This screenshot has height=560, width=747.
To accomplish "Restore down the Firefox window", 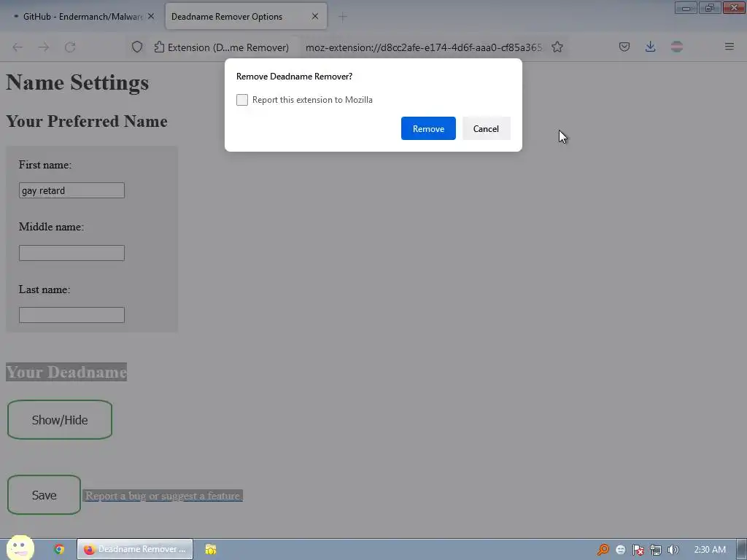I will point(710,7).
